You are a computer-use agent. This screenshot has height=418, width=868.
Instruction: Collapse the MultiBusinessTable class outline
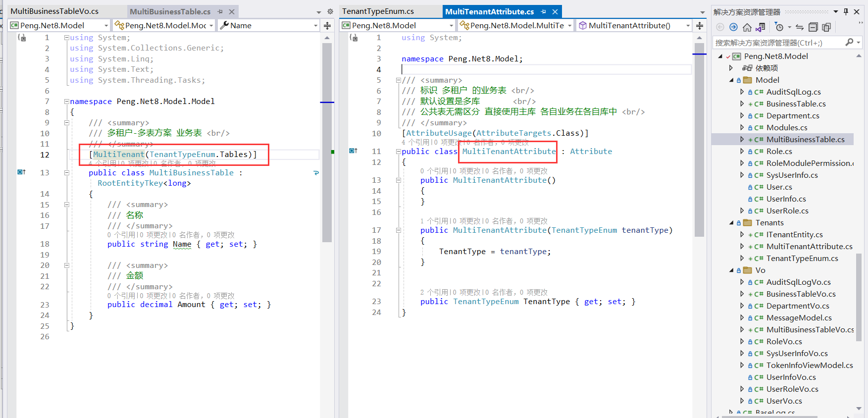tap(66, 173)
